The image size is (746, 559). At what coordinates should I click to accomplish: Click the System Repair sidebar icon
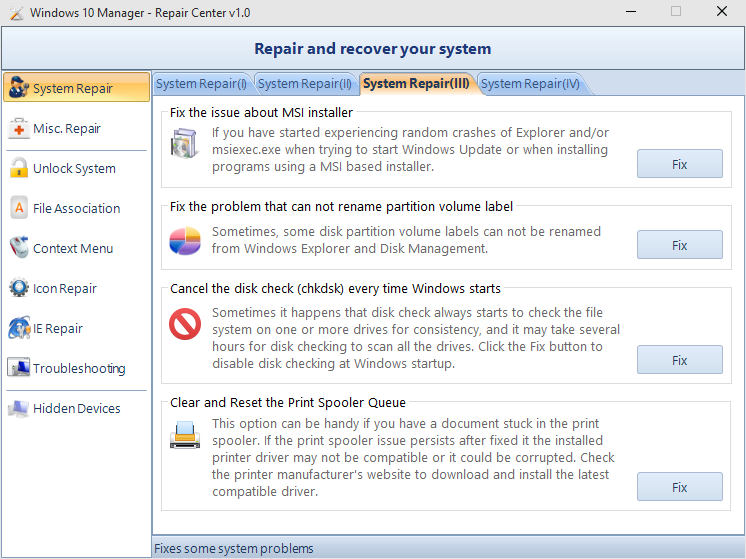pyautogui.click(x=19, y=88)
